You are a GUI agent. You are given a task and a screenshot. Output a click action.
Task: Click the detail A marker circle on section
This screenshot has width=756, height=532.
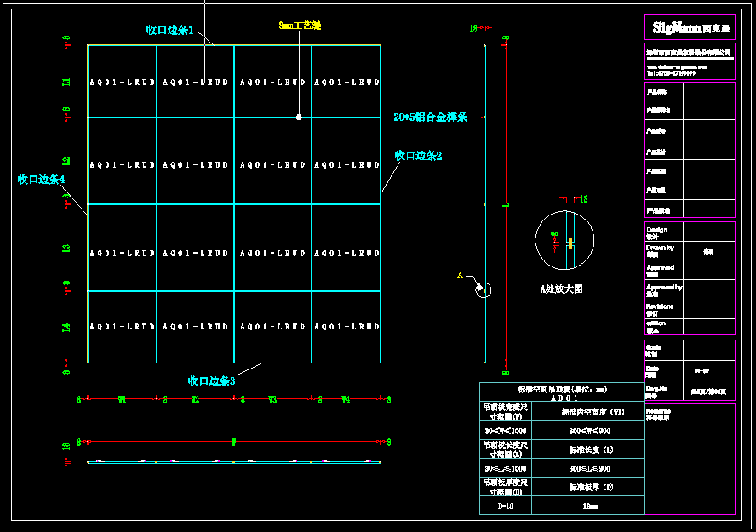pyautogui.click(x=484, y=289)
